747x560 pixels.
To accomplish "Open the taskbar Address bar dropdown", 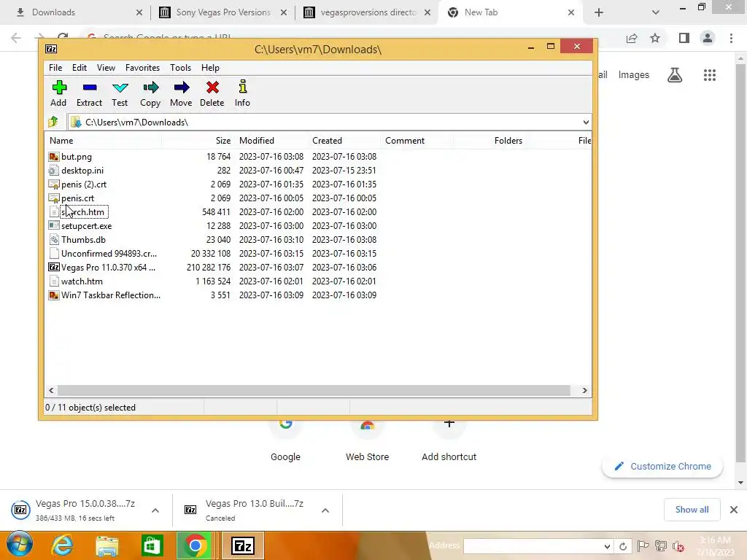I will point(606,546).
